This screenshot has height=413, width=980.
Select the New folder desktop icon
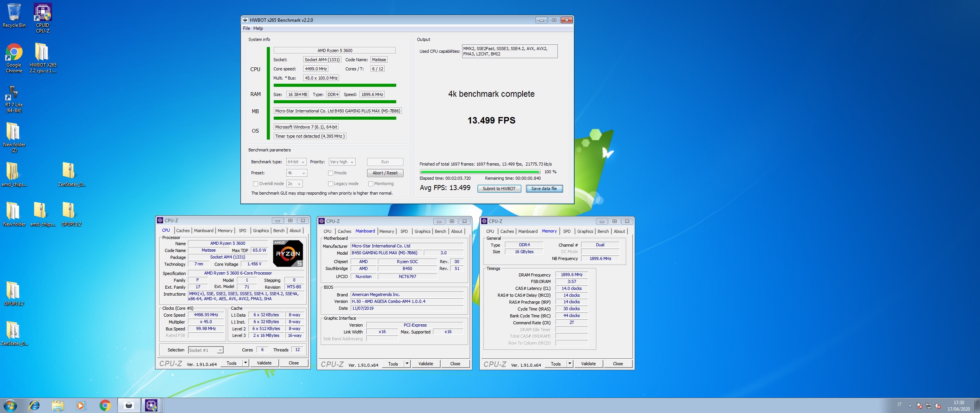[14, 214]
